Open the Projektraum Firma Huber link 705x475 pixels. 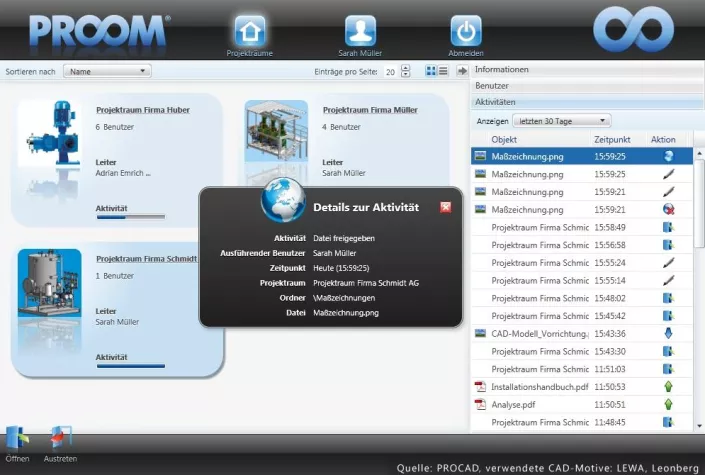(143, 109)
